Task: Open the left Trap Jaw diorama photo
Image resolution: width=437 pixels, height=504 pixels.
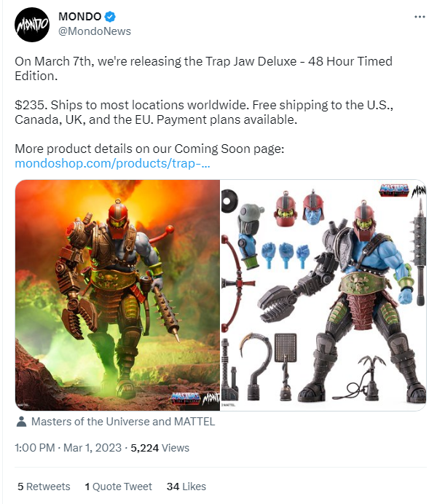Action: pos(117,295)
